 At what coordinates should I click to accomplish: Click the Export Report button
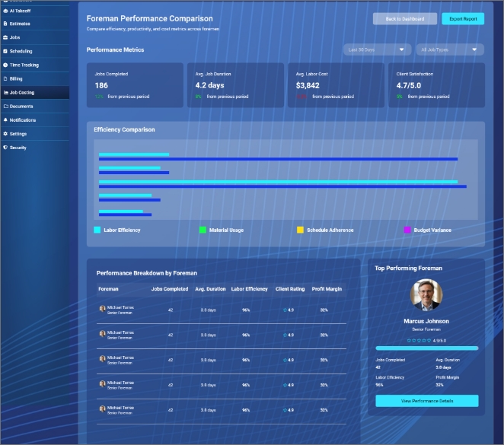[x=463, y=19]
